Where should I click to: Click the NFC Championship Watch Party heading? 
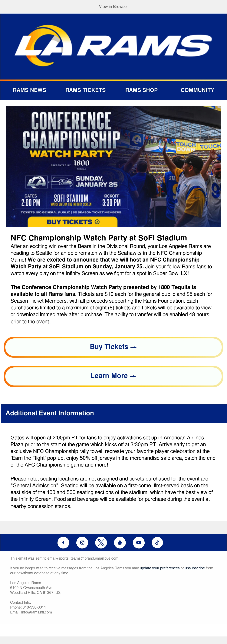pos(99,238)
